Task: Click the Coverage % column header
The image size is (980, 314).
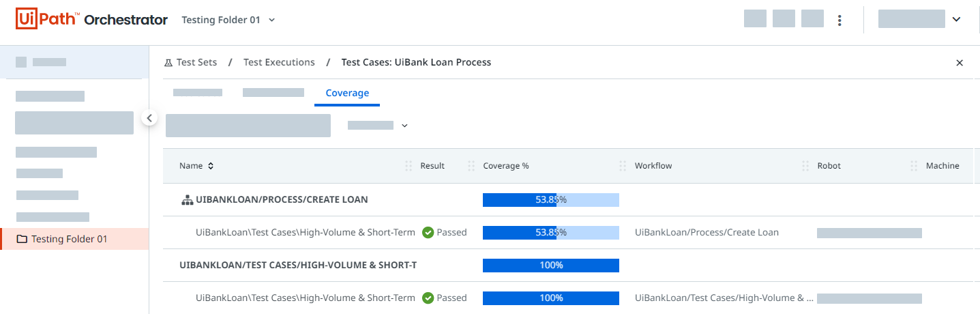Action: point(506,166)
